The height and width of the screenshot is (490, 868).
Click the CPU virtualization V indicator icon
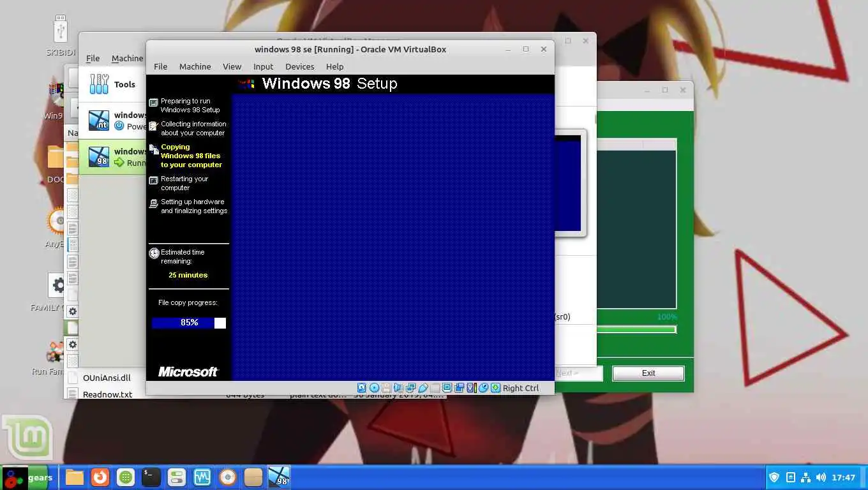[x=472, y=388]
